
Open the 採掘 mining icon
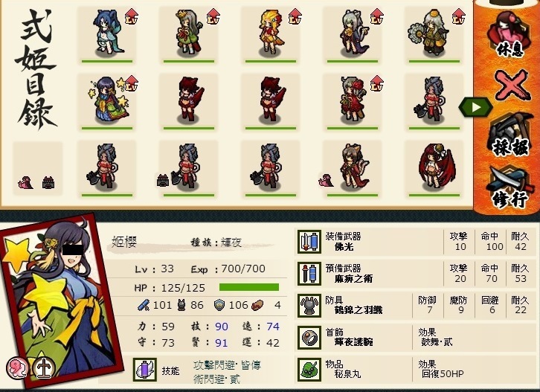click(x=510, y=135)
